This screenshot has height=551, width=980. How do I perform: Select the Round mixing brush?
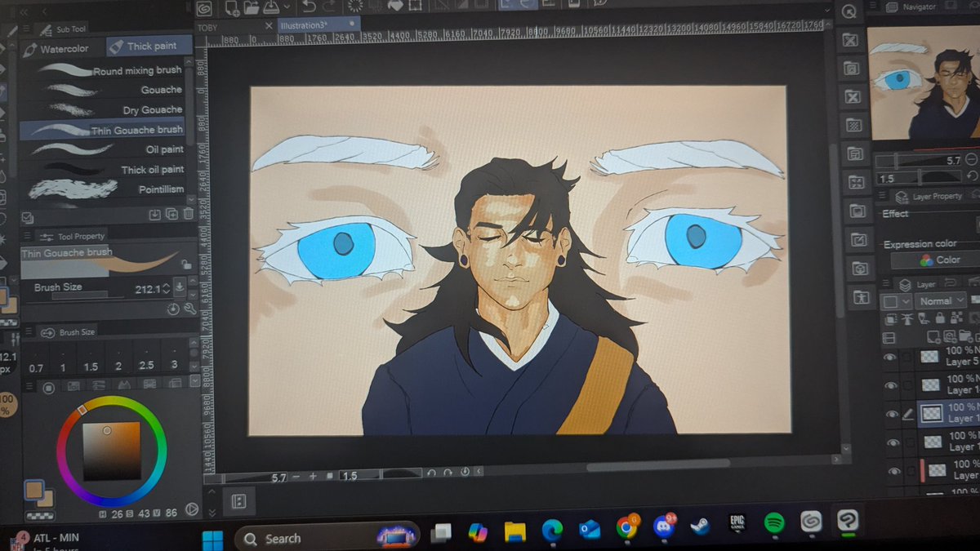102,71
